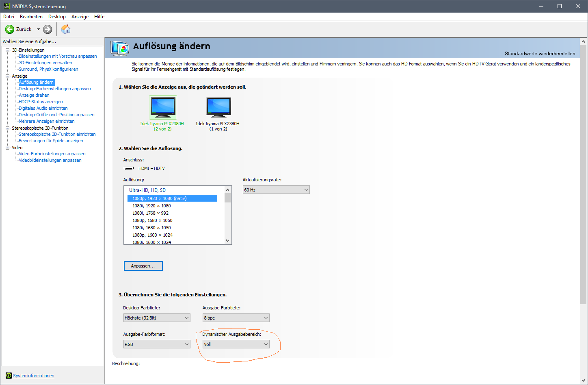Click the green Zurück back arrow icon
588x385 pixels.
(10, 29)
